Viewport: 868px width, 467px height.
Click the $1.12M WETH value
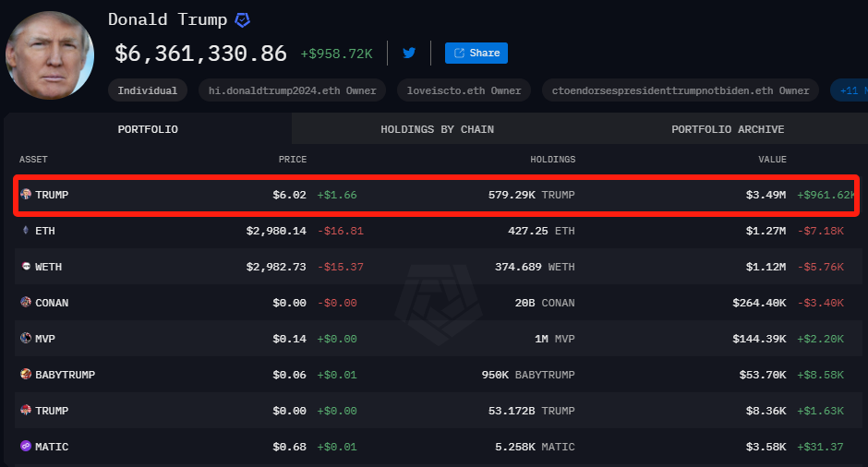[x=766, y=267]
